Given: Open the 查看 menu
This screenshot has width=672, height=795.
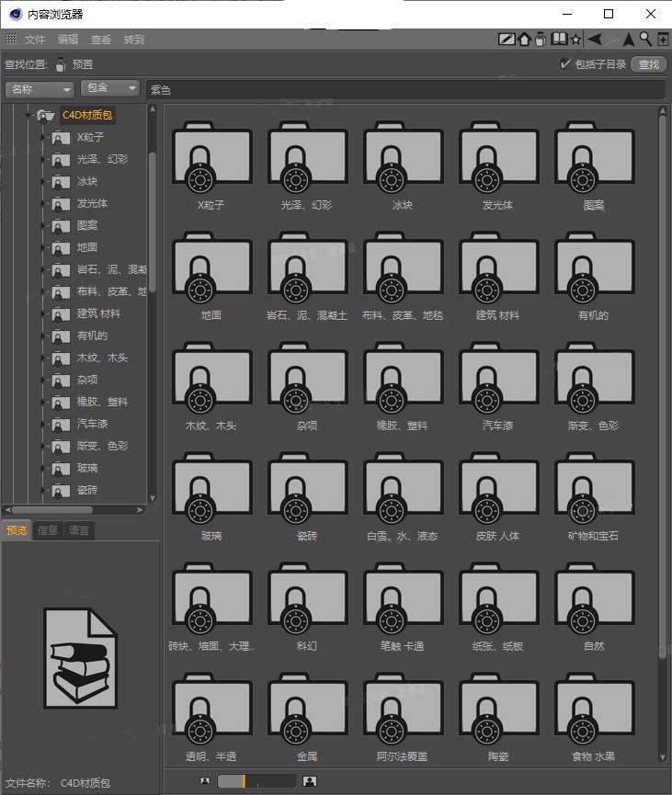Looking at the screenshot, I should [x=100, y=39].
